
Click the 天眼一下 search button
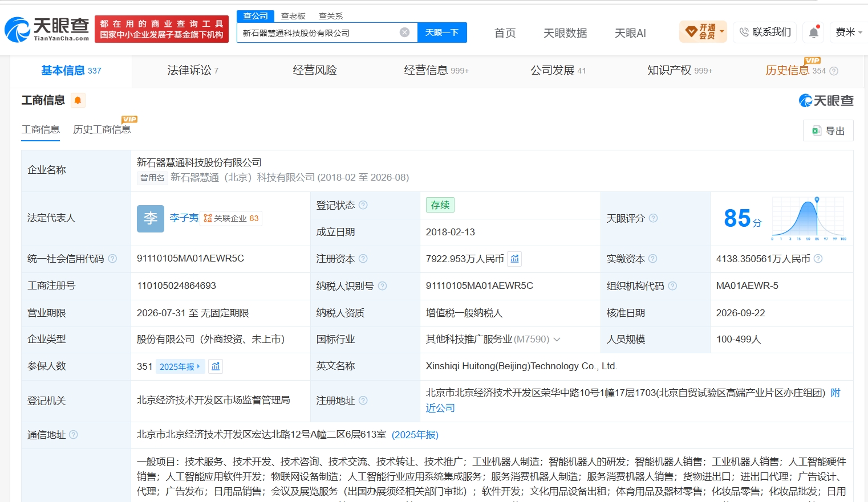[442, 32]
